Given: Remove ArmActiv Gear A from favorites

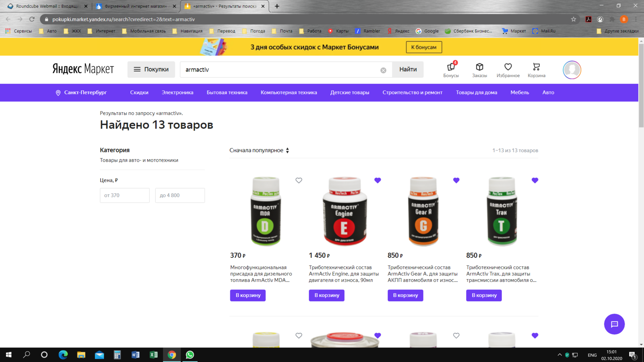Looking at the screenshot, I should tap(456, 181).
